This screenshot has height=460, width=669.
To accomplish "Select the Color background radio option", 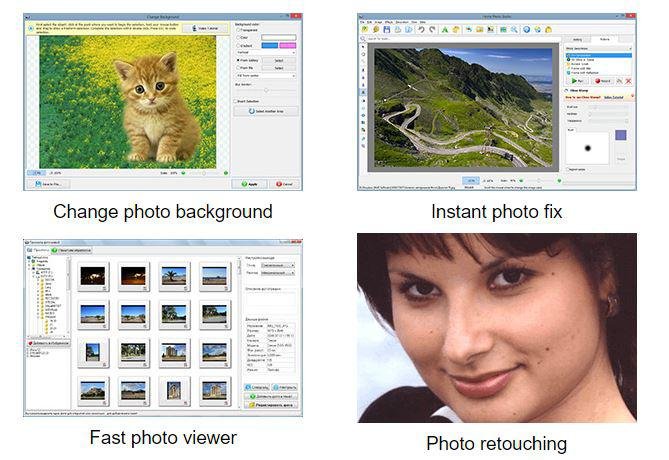I will pos(238,38).
